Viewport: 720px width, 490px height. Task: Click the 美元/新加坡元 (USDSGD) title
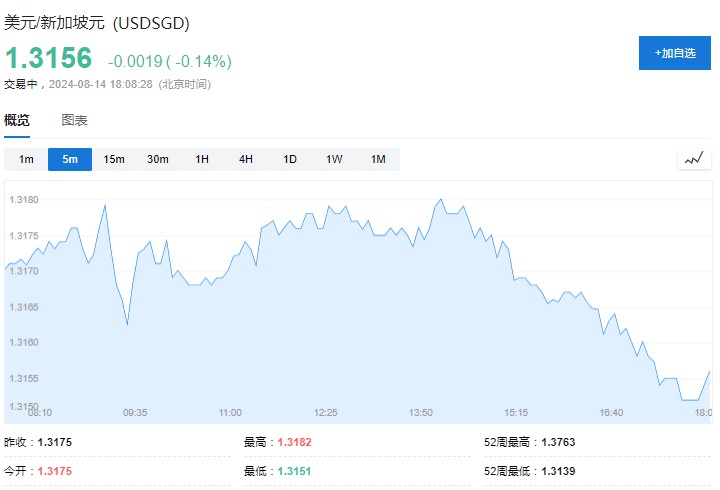(x=97, y=22)
